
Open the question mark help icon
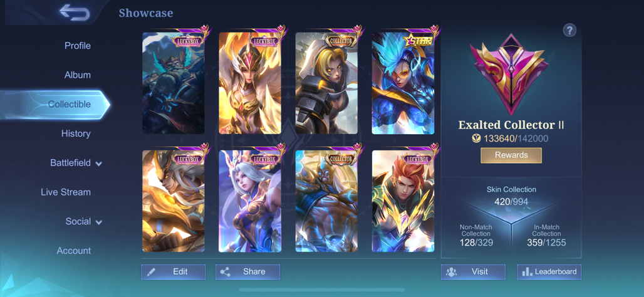[569, 30]
